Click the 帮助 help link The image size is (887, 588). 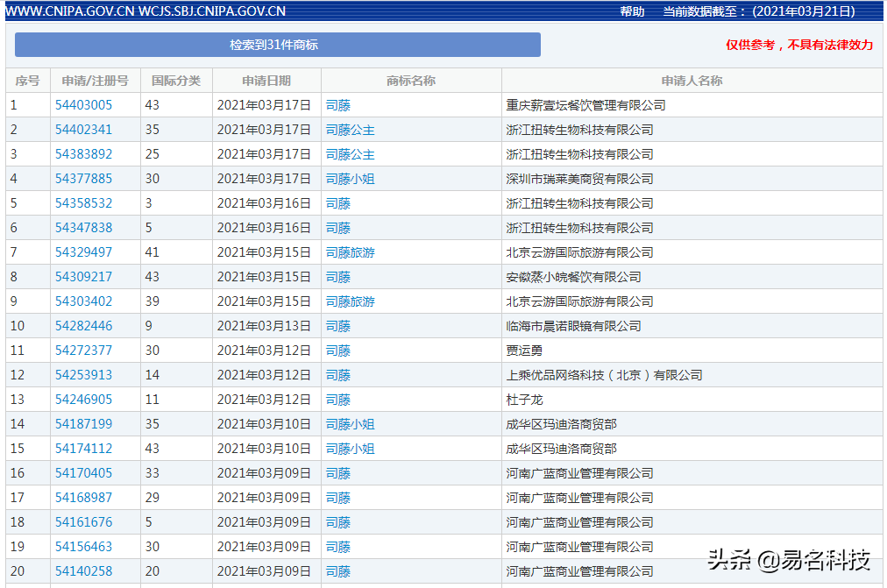632,11
